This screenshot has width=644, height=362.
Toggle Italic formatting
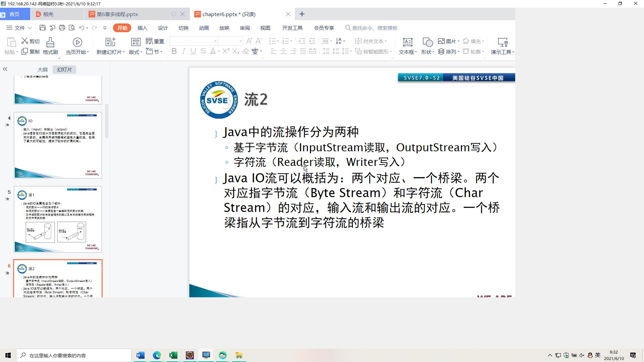[183, 51]
